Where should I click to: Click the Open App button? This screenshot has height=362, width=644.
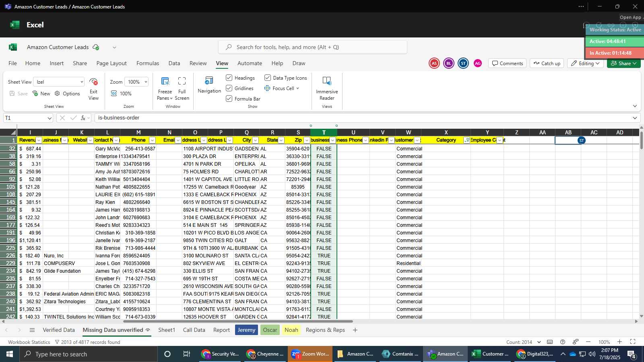(630, 17)
